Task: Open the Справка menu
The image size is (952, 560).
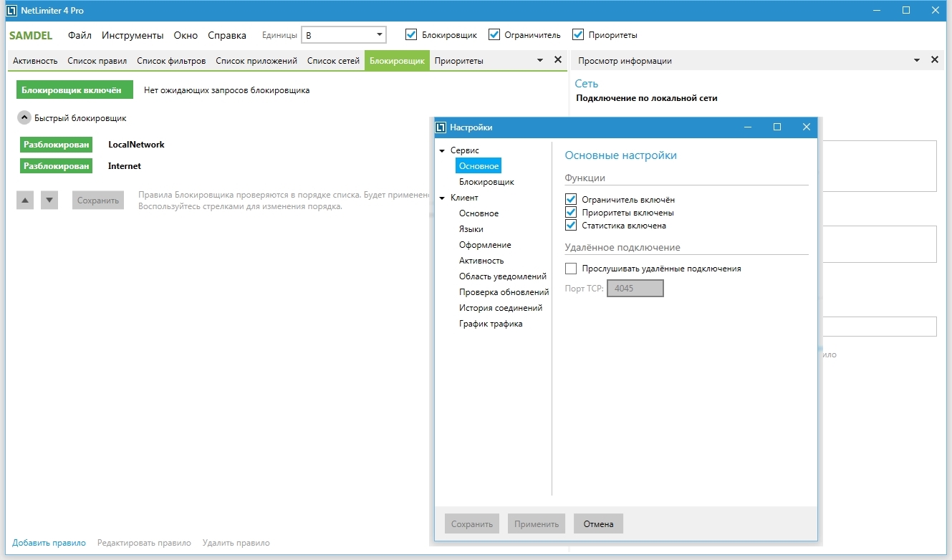Action: point(227,35)
